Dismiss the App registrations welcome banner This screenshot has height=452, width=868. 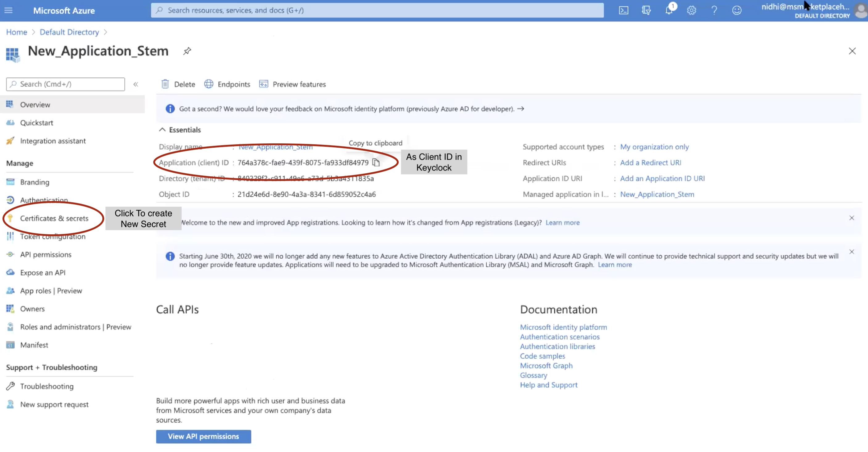click(851, 218)
